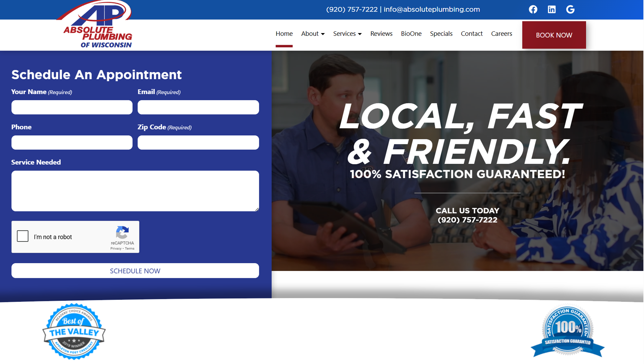
Task: Check the I'm not a robot box
Action: [x=23, y=236]
